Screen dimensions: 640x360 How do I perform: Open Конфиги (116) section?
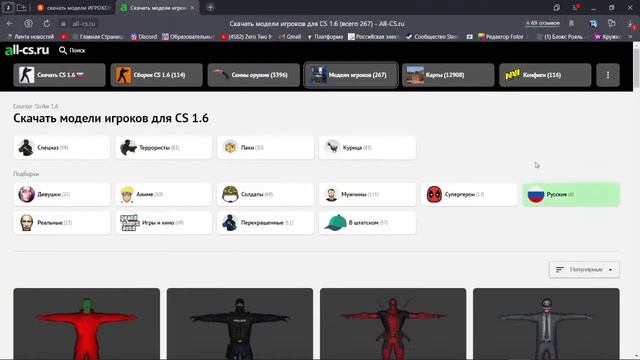(x=545, y=75)
